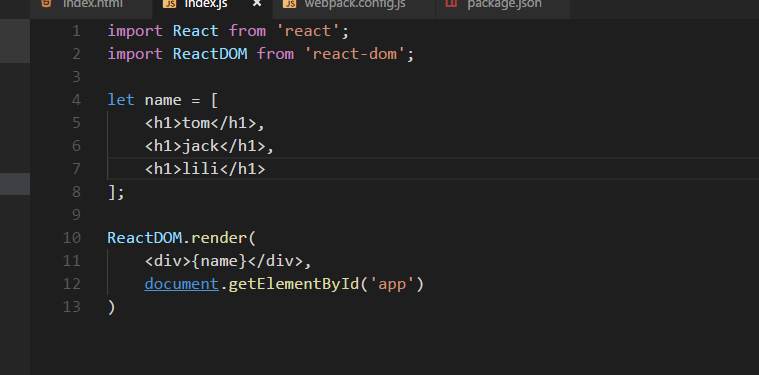The image size is (759, 375).
Task: Click the 'react' string literal on line 1
Action: coord(308,31)
